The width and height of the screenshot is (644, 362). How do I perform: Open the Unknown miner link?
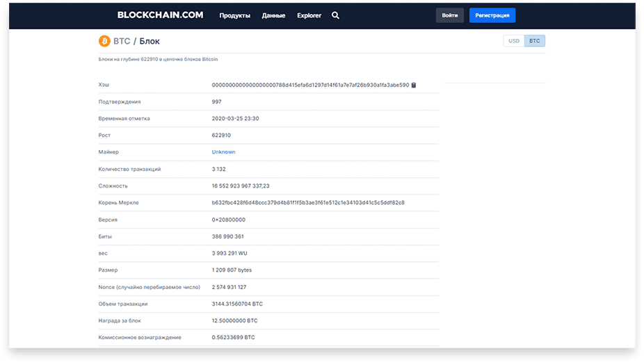(x=223, y=152)
